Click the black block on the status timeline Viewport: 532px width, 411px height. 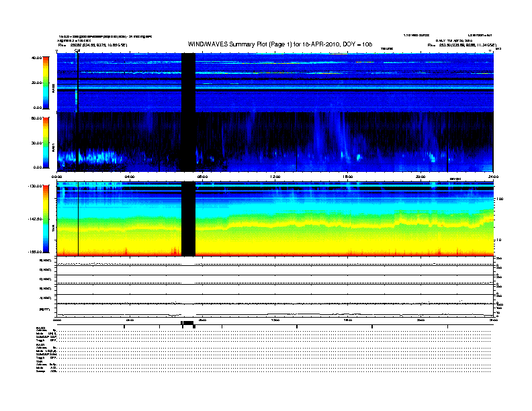click(x=188, y=323)
